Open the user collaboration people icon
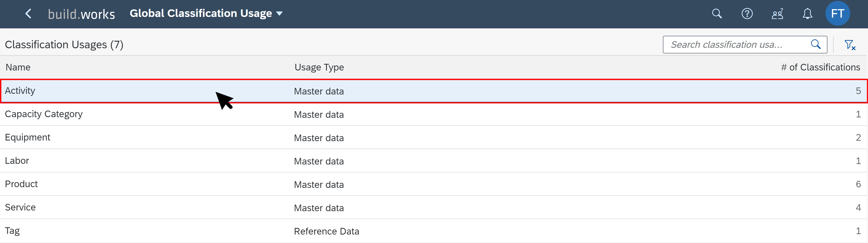Image resolution: width=868 pixels, height=243 pixels. click(777, 14)
